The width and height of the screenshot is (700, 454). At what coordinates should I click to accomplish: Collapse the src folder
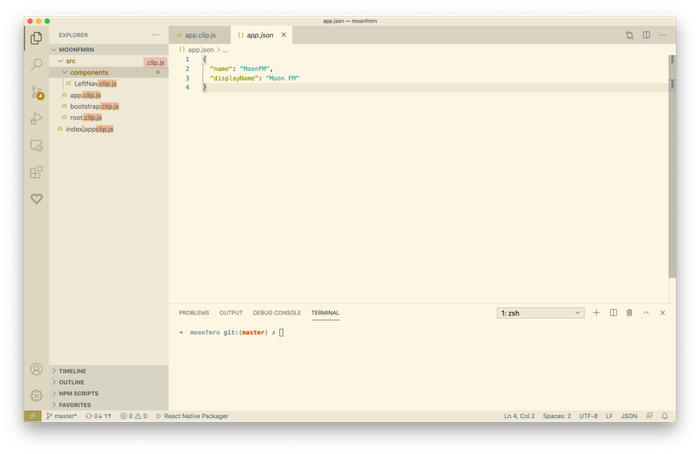coord(61,61)
